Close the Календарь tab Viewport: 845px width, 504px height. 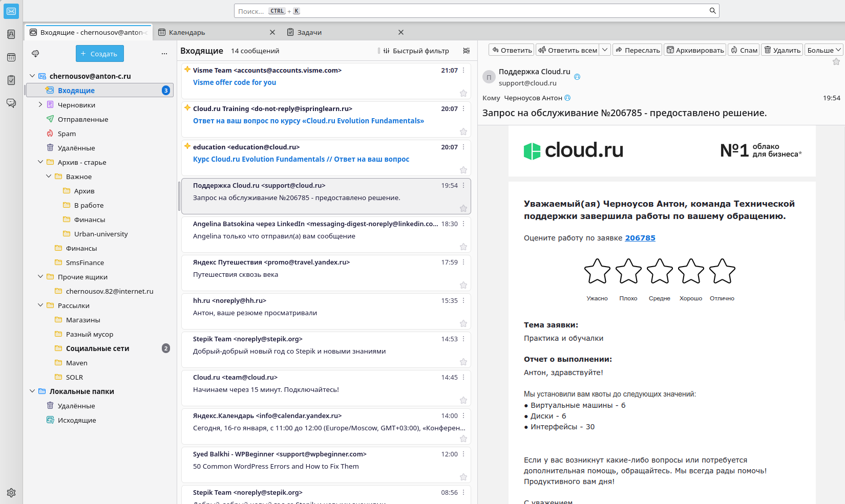272,32
